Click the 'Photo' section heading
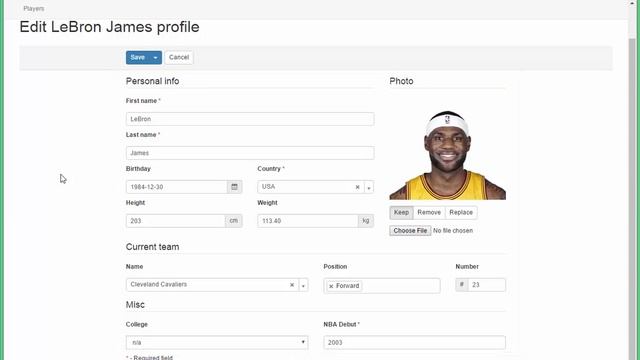 tap(401, 81)
